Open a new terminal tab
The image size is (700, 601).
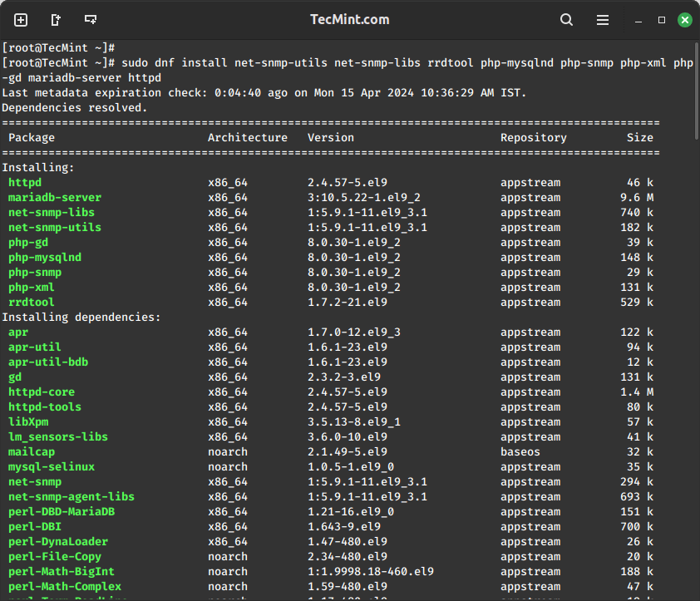(x=21, y=20)
